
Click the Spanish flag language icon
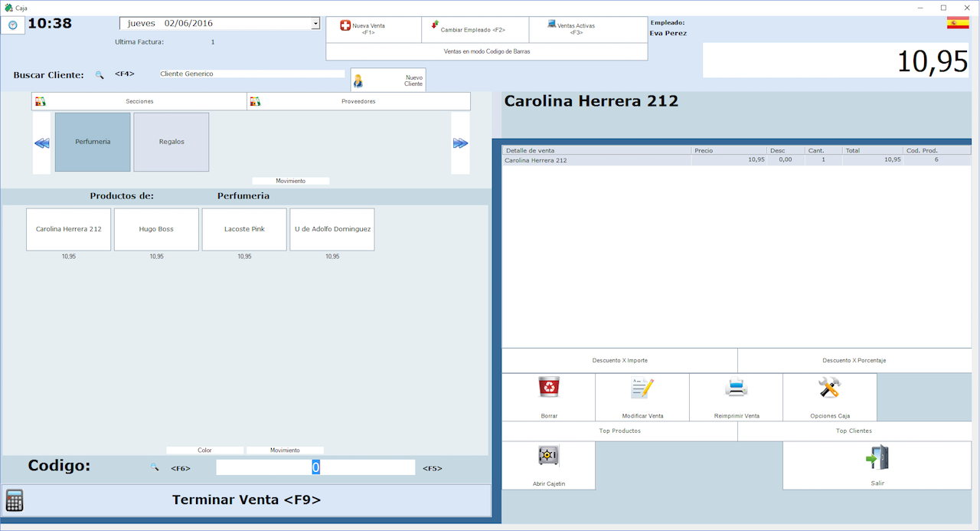957,23
